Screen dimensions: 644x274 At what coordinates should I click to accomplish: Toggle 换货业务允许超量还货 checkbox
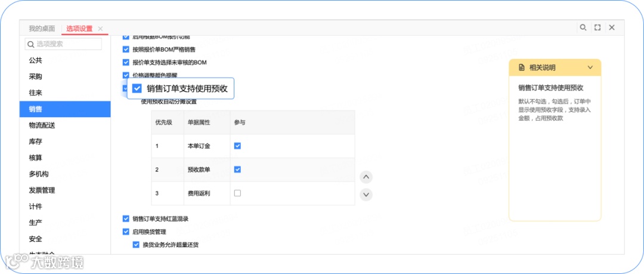pyautogui.click(x=137, y=245)
